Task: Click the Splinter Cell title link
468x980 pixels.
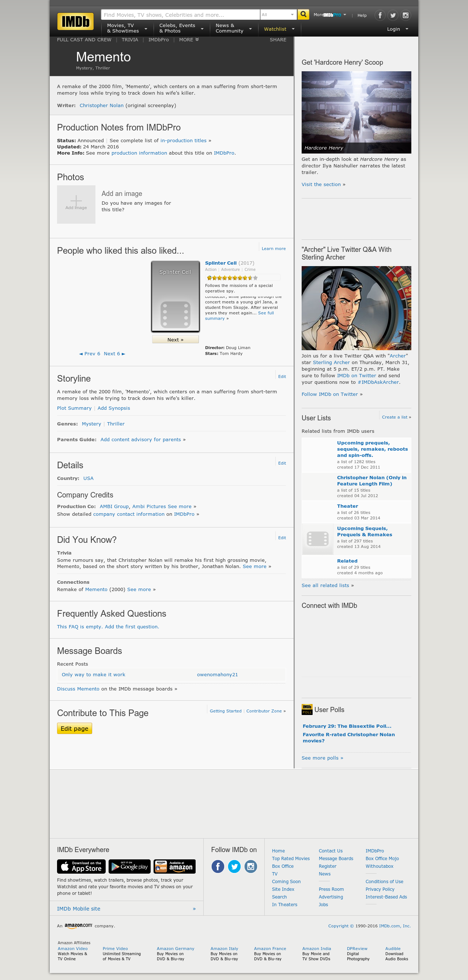Action: pyautogui.click(x=221, y=263)
